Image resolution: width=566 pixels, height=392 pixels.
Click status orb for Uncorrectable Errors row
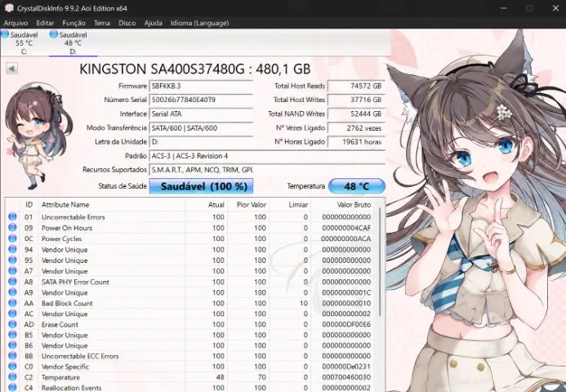point(12,216)
